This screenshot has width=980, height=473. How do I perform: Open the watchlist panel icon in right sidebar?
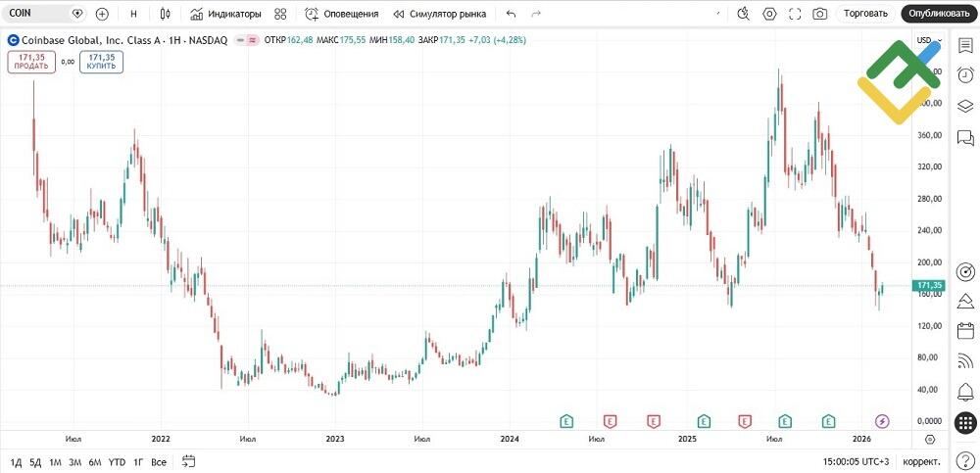[x=965, y=45]
